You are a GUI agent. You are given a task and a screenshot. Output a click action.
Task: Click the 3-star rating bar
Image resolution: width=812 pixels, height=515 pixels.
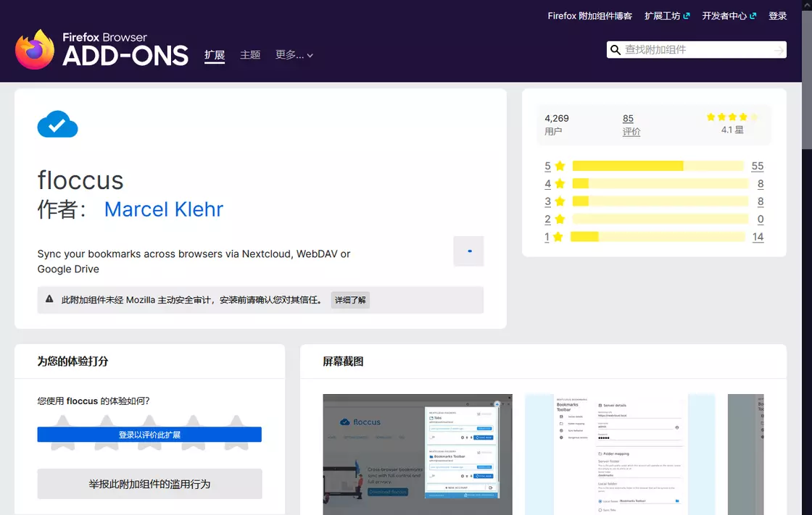660,201
